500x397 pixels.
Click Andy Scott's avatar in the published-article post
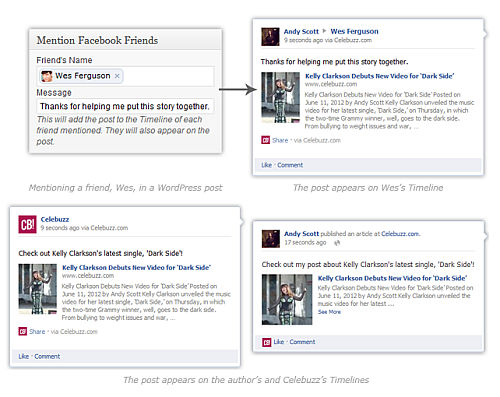coord(271,239)
